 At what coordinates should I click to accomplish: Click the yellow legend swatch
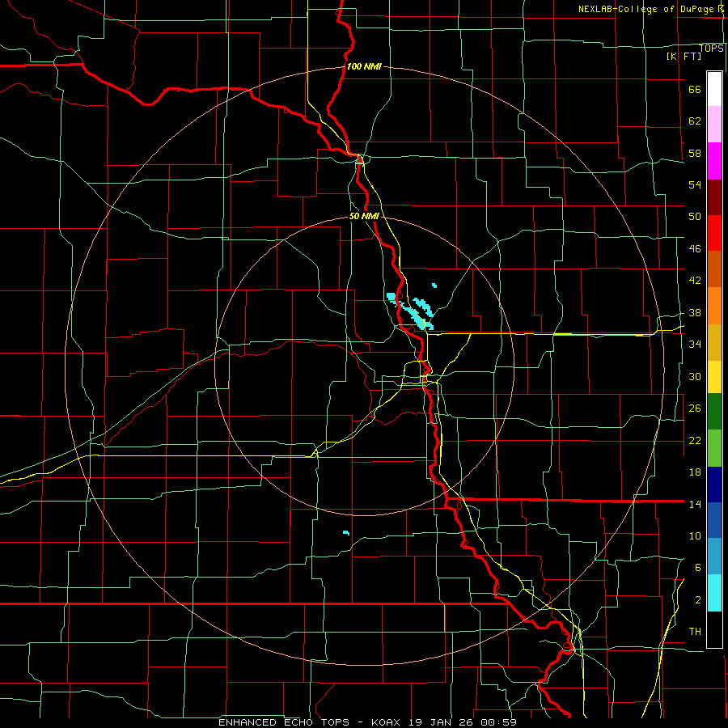[x=714, y=377]
